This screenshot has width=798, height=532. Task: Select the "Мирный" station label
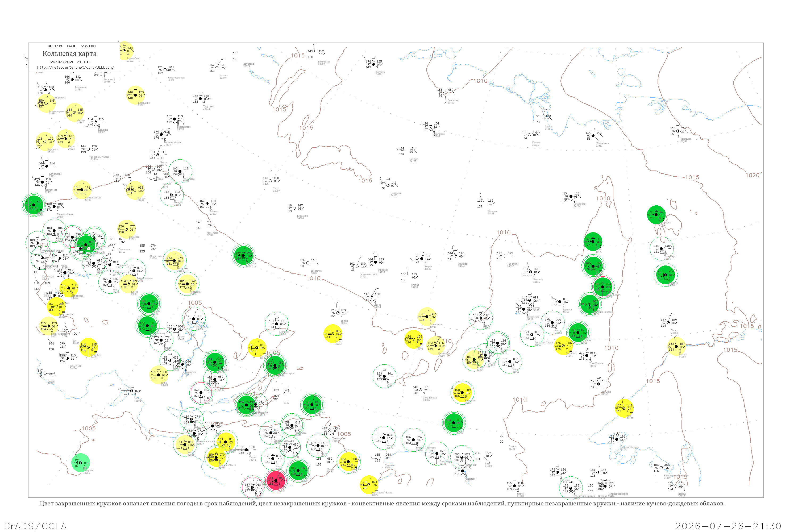click(383, 270)
